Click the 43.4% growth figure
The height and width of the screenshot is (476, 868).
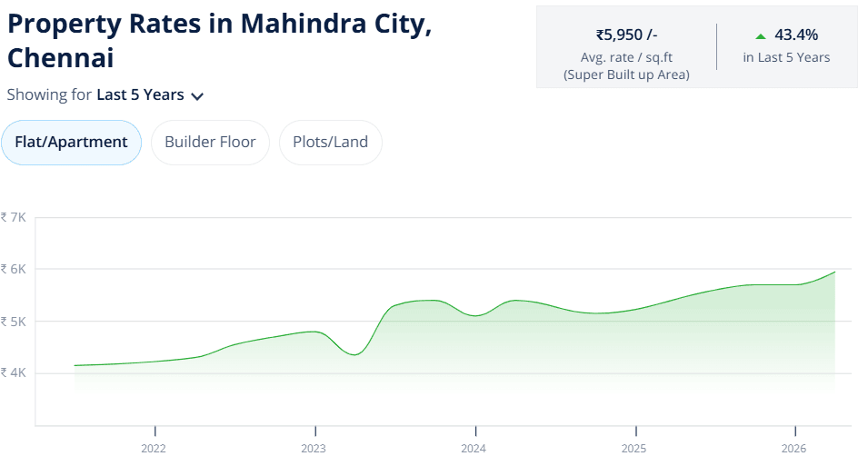(796, 35)
